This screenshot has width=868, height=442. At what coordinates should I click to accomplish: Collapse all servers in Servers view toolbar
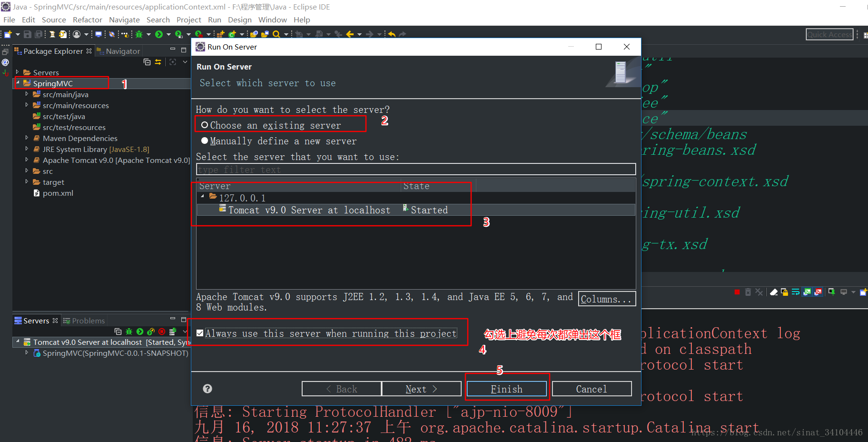coord(118,331)
